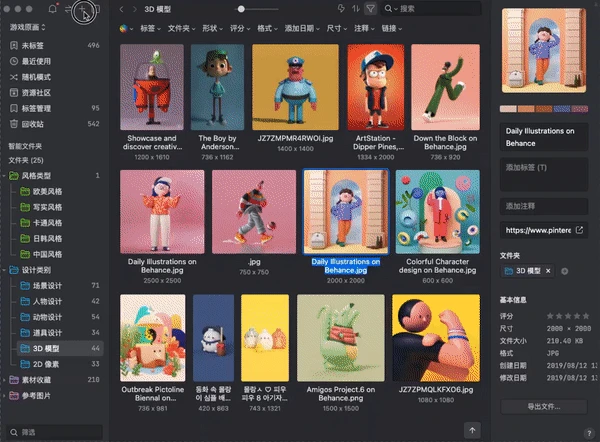Screen dimensions: 600x442
Task: Click the 导出文件 button
Action: (x=544, y=406)
